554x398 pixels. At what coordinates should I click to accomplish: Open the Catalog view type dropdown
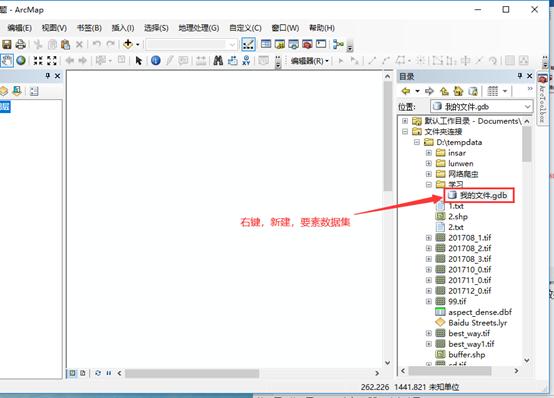click(x=505, y=91)
